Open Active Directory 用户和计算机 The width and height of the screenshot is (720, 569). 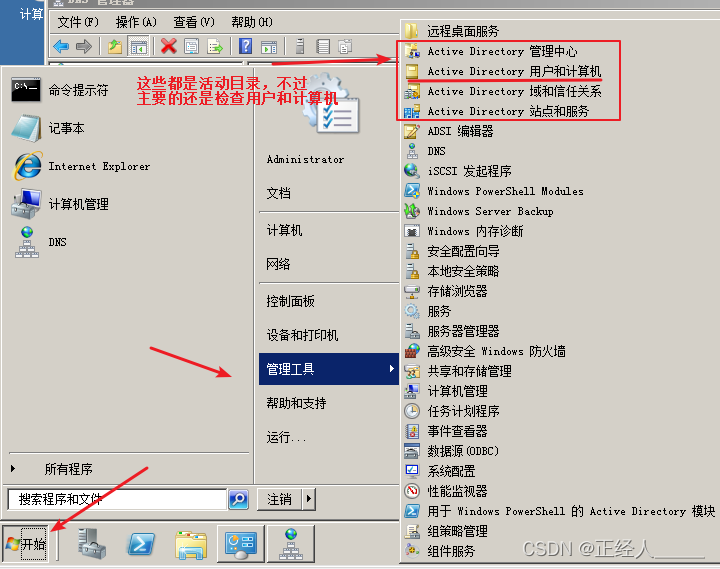[x=502, y=71]
